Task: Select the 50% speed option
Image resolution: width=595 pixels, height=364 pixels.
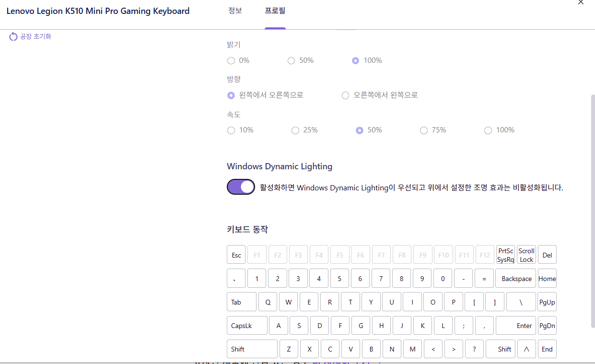Action: pyautogui.click(x=360, y=130)
